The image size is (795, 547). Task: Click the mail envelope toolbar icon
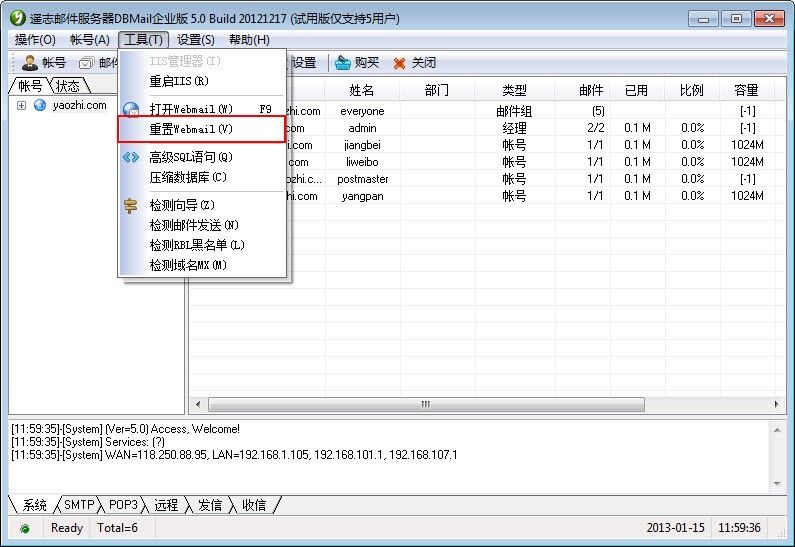click(86, 63)
